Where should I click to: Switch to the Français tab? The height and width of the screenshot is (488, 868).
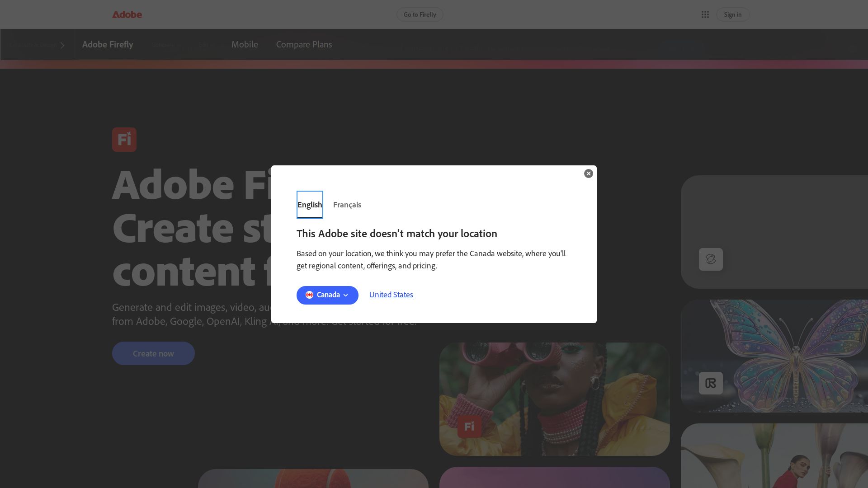(x=347, y=205)
